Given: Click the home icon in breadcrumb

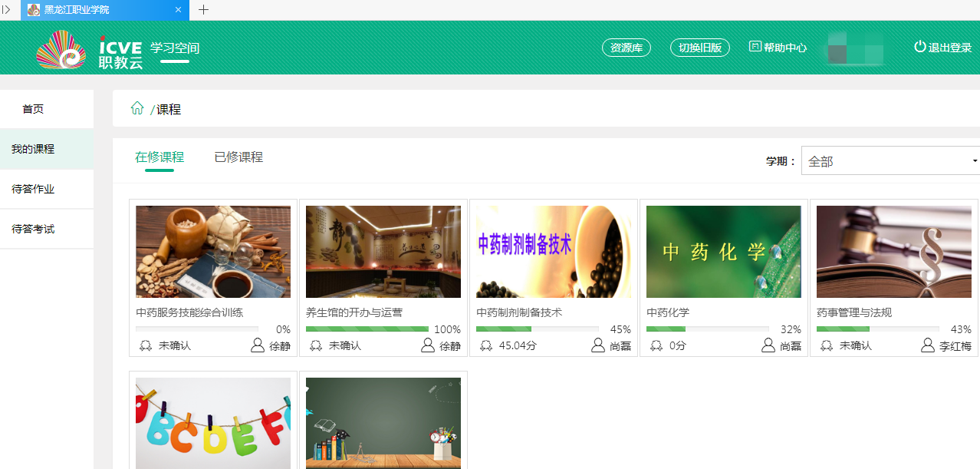Looking at the screenshot, I should click(x=137, y=108).
